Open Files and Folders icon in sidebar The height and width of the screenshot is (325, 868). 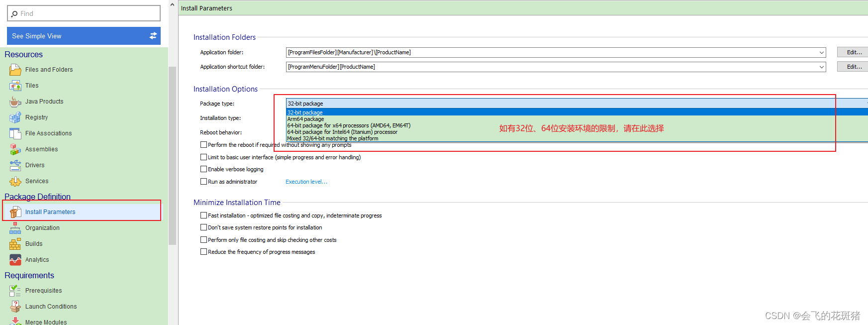[x=15, y=70]
